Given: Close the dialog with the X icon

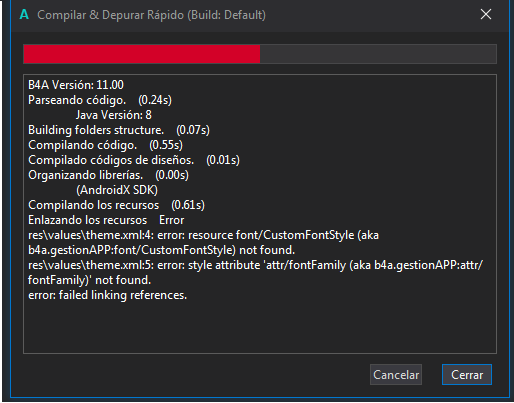Looking at the screenshot, I should (x=486, y=14).
